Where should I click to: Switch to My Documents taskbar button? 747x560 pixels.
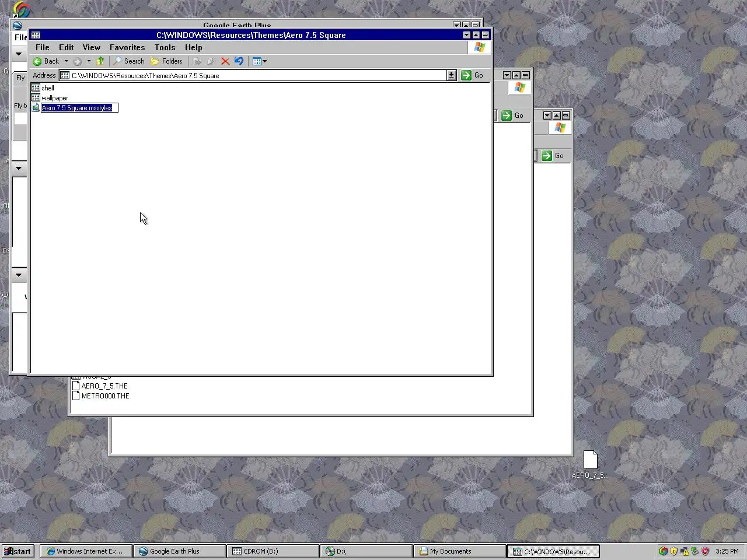coord(459,551)
